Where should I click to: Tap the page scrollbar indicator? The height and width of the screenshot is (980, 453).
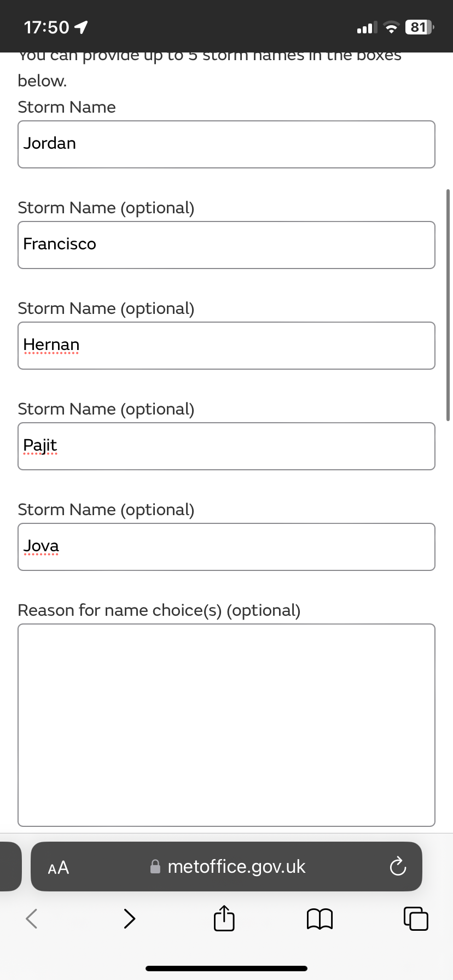pyautogui.click(x=448, y=305)
